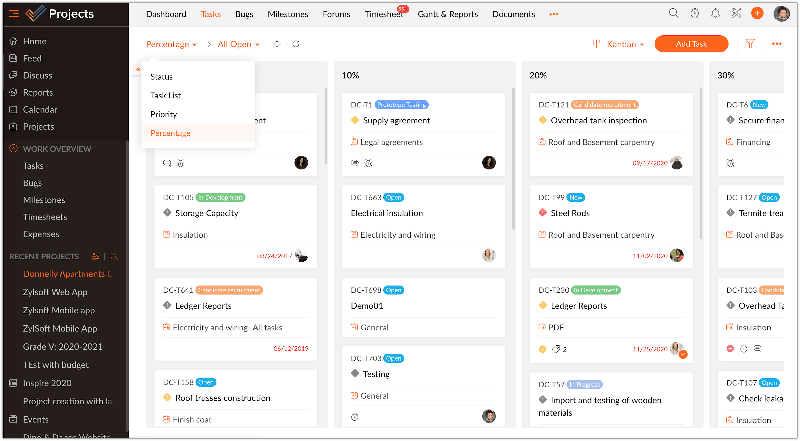Open the All Open filter dropdown
The image size is (800, 441).
[238, 44]
